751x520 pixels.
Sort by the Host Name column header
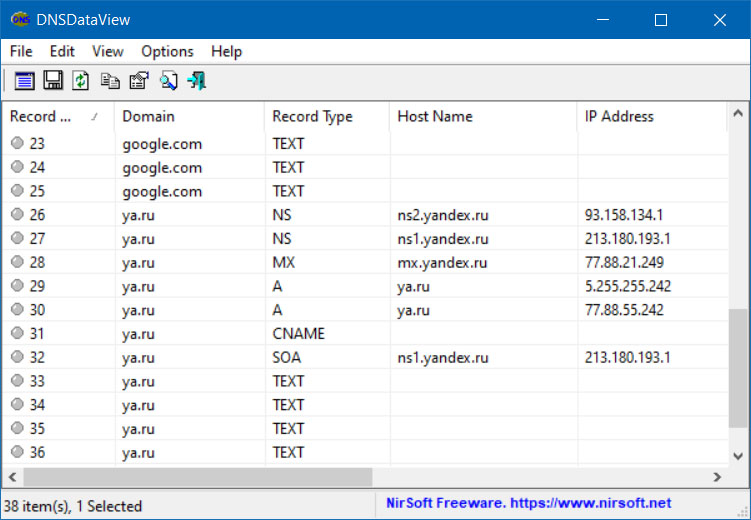point(483,116)
